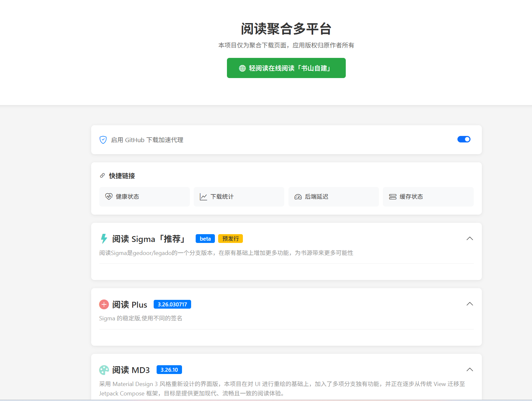
Task: Click the beta badge on 阅读 Sigma
Action: 205,238
